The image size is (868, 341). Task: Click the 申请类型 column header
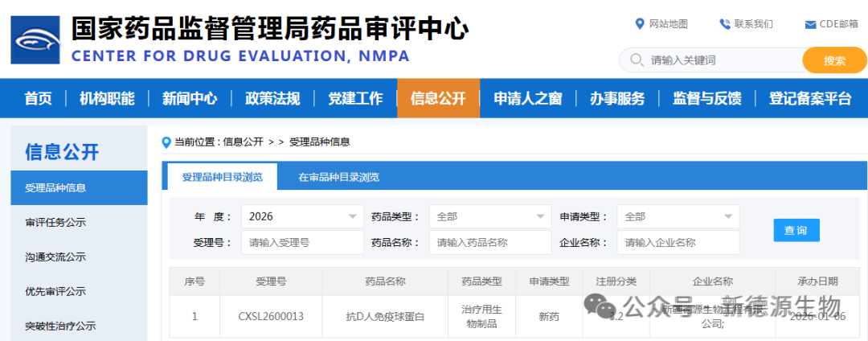(549, 281)
